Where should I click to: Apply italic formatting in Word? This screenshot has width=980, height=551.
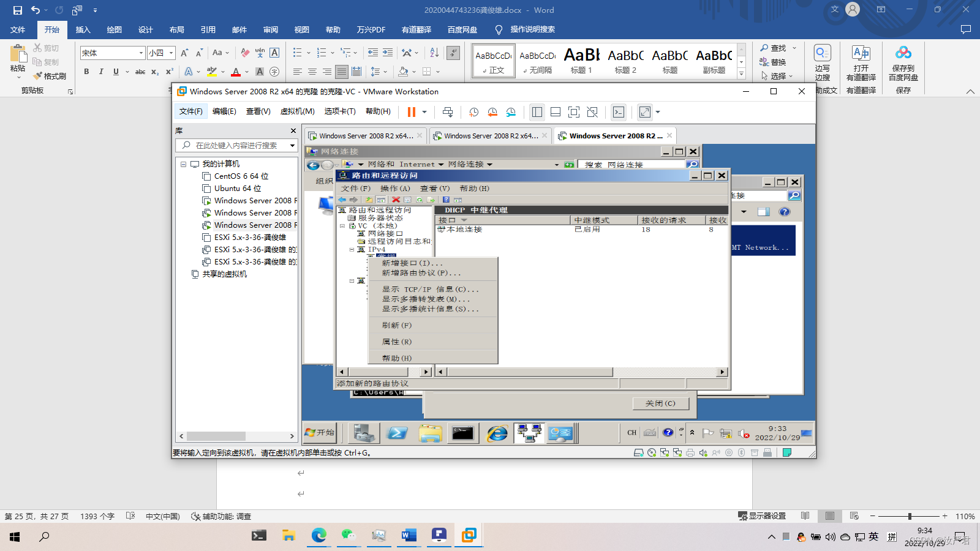(101, 72)
